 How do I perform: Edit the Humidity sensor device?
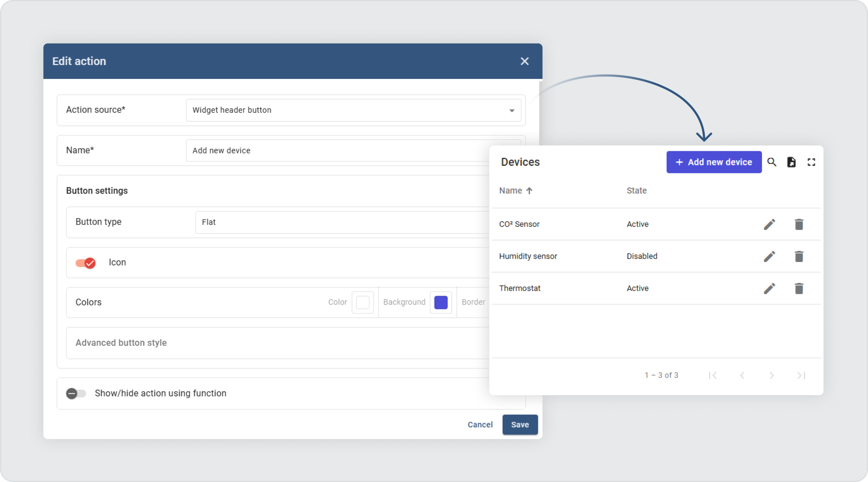pyautogui.click(x=770, y=256)
